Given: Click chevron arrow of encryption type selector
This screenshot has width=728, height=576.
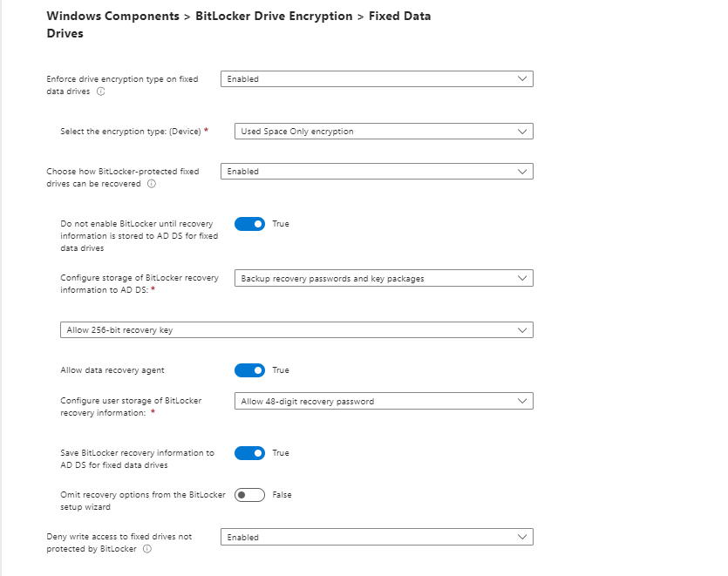Looking at the screenshot, I should 522,132.
